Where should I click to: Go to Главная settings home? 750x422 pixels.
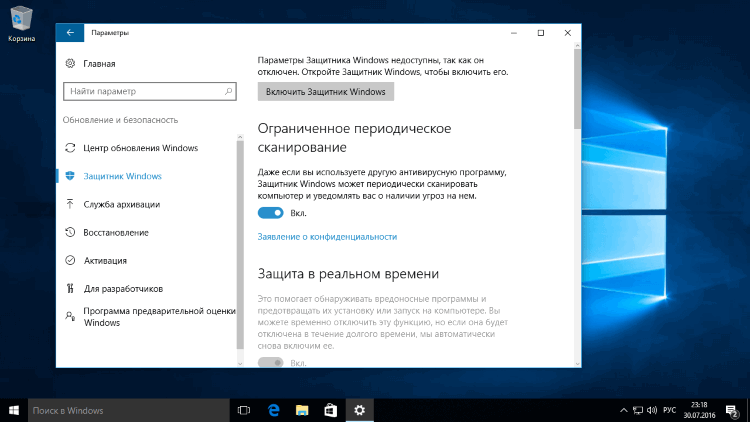(99, 64)
